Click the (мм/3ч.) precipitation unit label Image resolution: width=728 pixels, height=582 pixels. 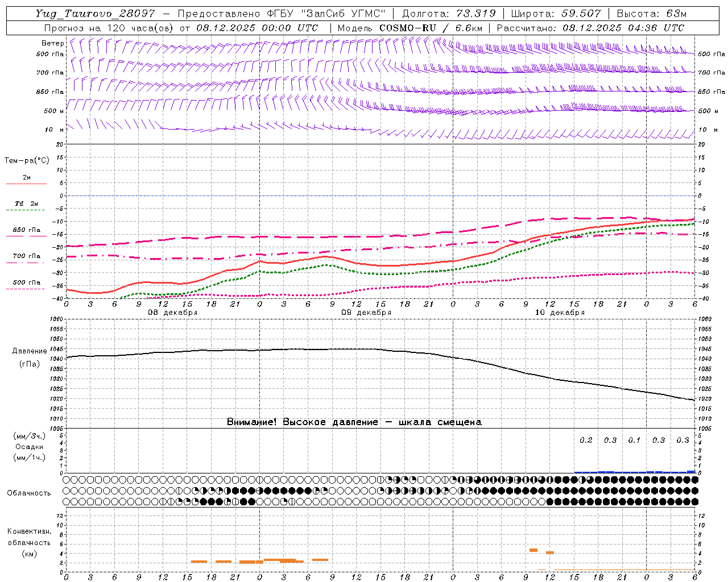(x=30, y=436)
